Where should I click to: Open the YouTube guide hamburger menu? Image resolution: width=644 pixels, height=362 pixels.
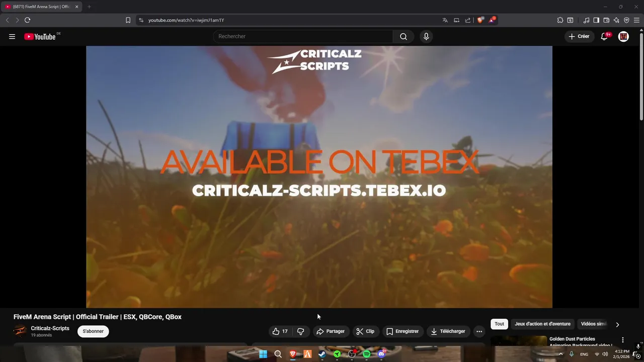(12, 36)
